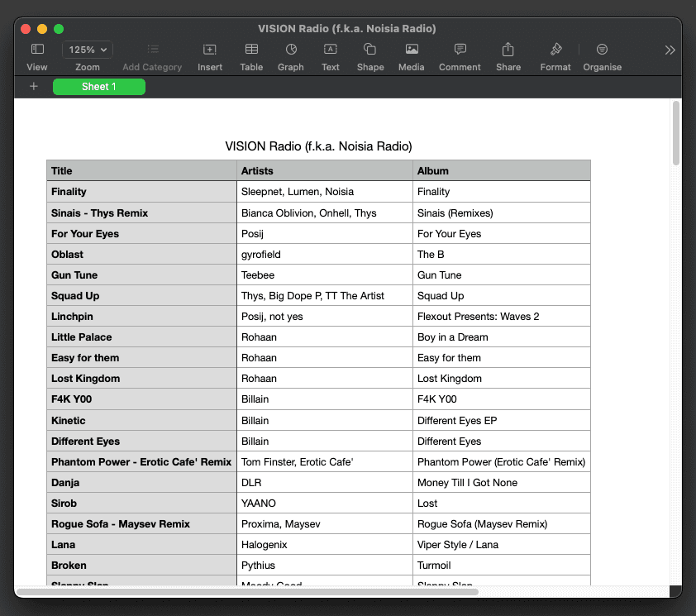Select the 'Lost Kingdom' title cell
696x616 pixels.
coord(141,379)
